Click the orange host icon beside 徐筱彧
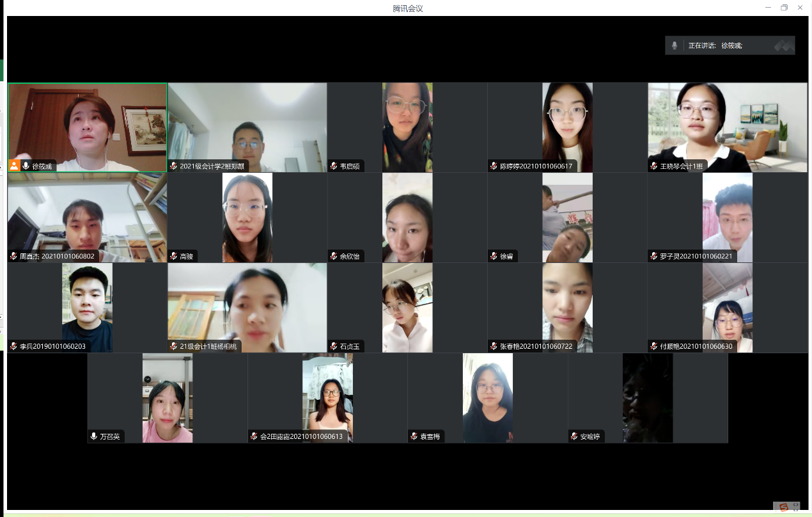The width and height of the screenshot is (812, 517). pos(14,166)
